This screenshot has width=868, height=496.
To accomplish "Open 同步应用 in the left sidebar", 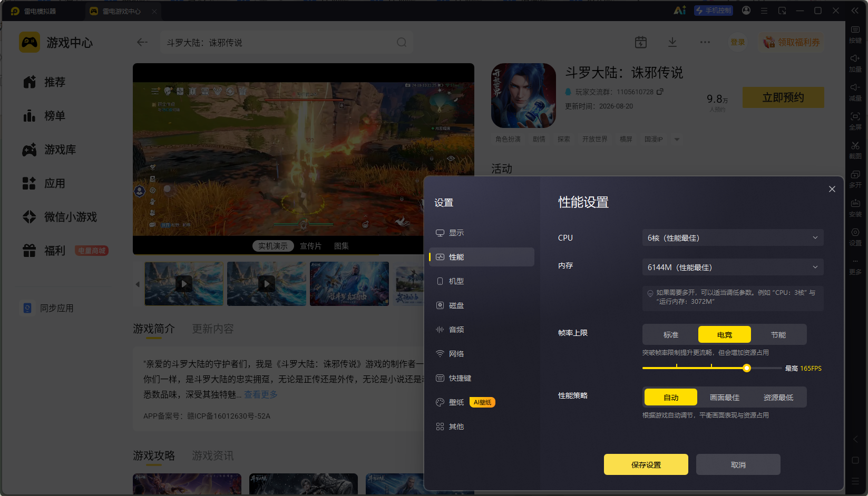I will click(x=48, y=308).
